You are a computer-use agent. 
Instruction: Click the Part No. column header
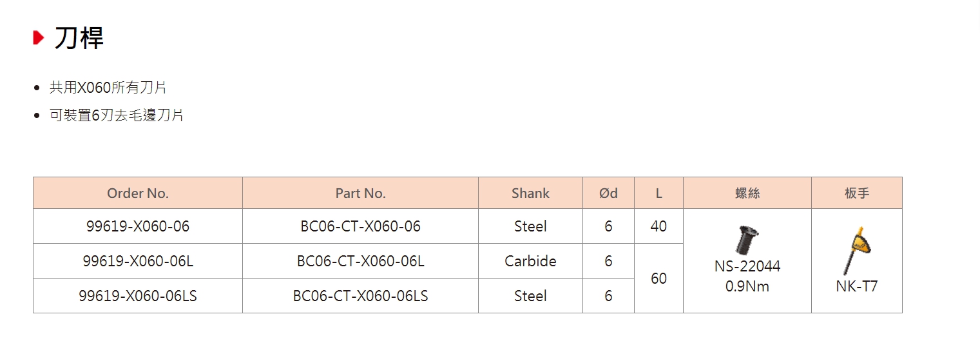[361, 193]
